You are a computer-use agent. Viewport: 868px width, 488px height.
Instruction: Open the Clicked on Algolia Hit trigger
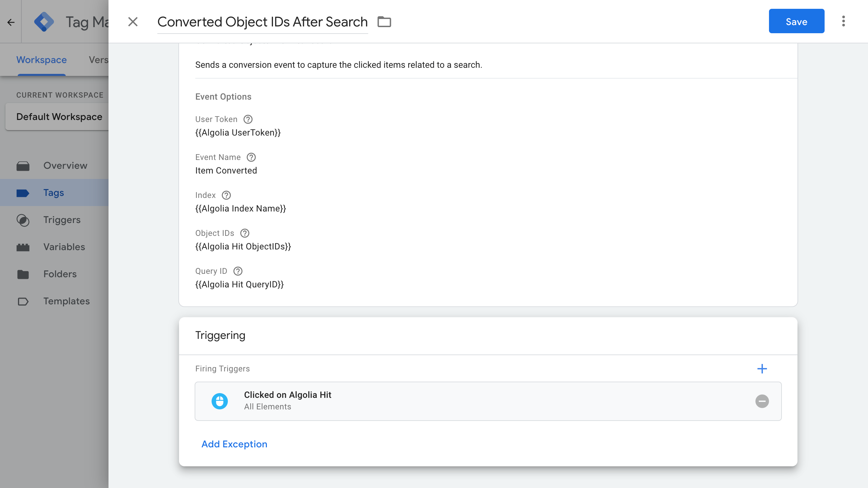488,401
